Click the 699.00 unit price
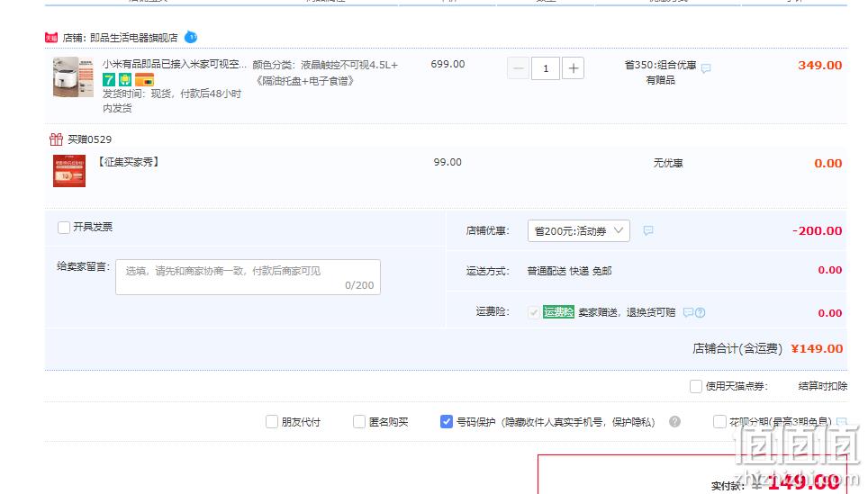The width and height of the screenshot is (868, 494). pyautogui.click(x=448, y=64)
